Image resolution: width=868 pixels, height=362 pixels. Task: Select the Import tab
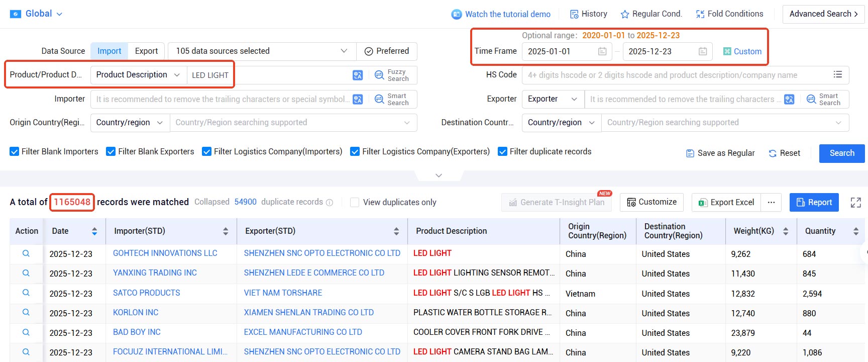[x=109, y=51]
